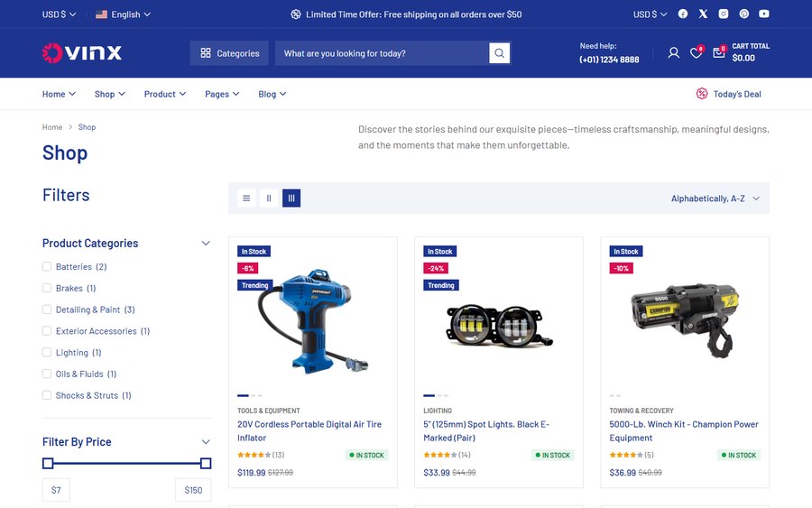Open 5000-Lb. Winch Kit product link

(x=684, y=430)
